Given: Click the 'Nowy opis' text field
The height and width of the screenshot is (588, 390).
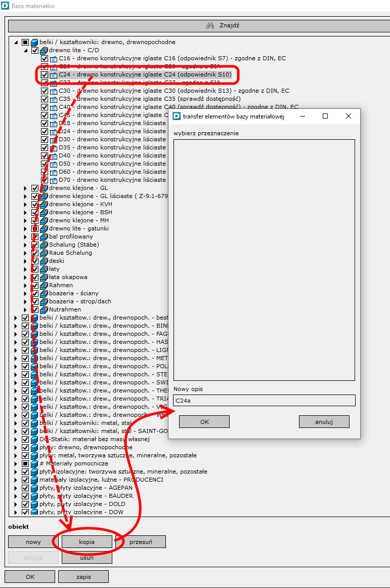Looking at the screenshot, I should [264, 401].
